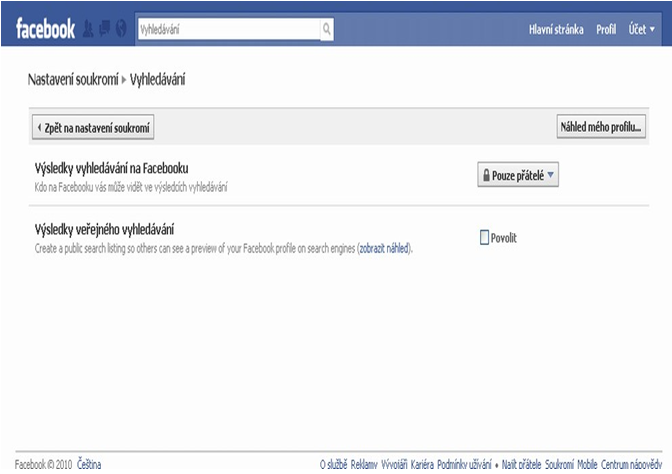Click Zpět na nastavení soukromí button
672x474 pixels.
93,127
